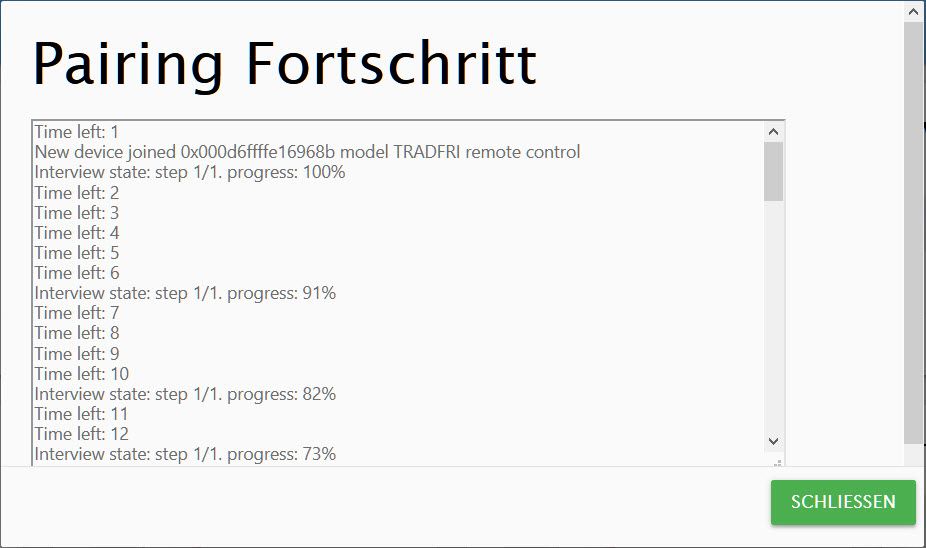Image resolution: width=926 pixels, height=548 pixels.
Task: Click the 'Time left: 4' line
Action: (x=77, y=233)
